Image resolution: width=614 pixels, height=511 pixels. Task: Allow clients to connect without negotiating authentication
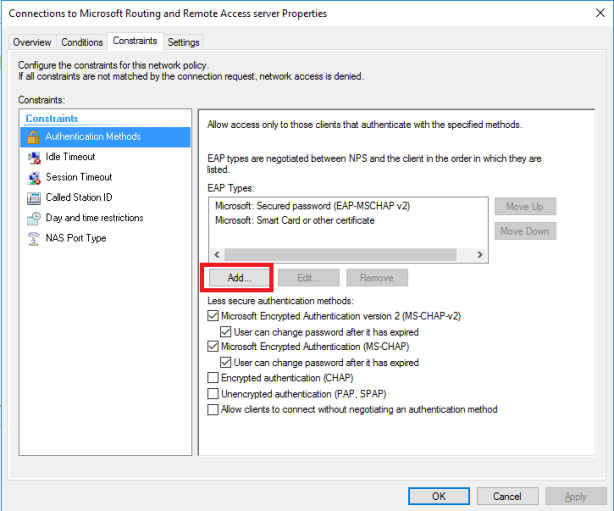point(213,409)
